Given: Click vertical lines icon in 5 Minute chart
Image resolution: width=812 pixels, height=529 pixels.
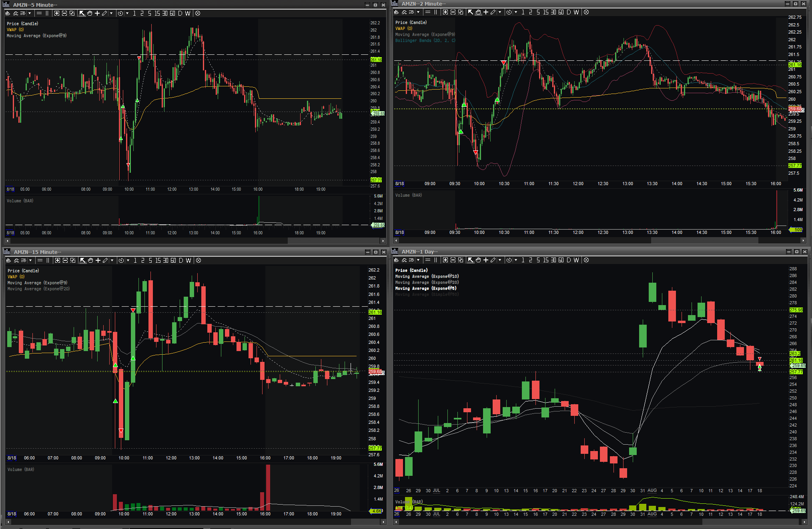Looking at the screenshot, I should pos(47,13).
